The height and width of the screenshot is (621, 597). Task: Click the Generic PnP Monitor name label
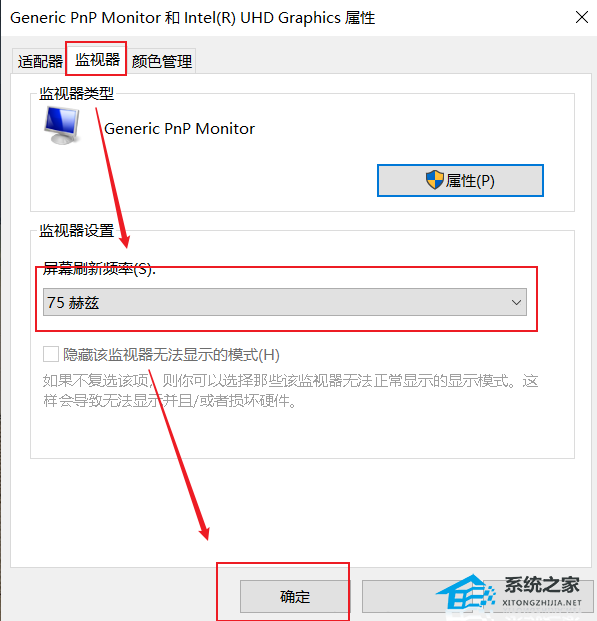(179, 129)
